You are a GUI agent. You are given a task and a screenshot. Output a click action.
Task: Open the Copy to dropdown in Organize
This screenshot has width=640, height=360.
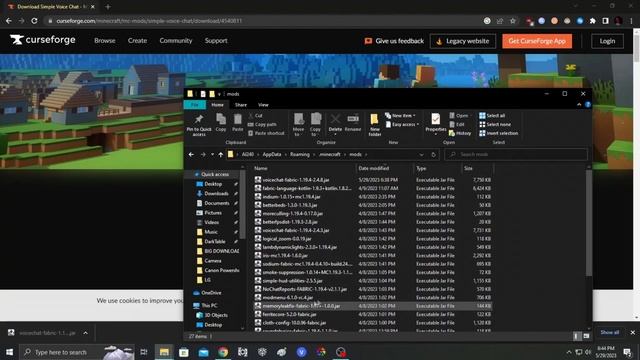tap(316, 124)
